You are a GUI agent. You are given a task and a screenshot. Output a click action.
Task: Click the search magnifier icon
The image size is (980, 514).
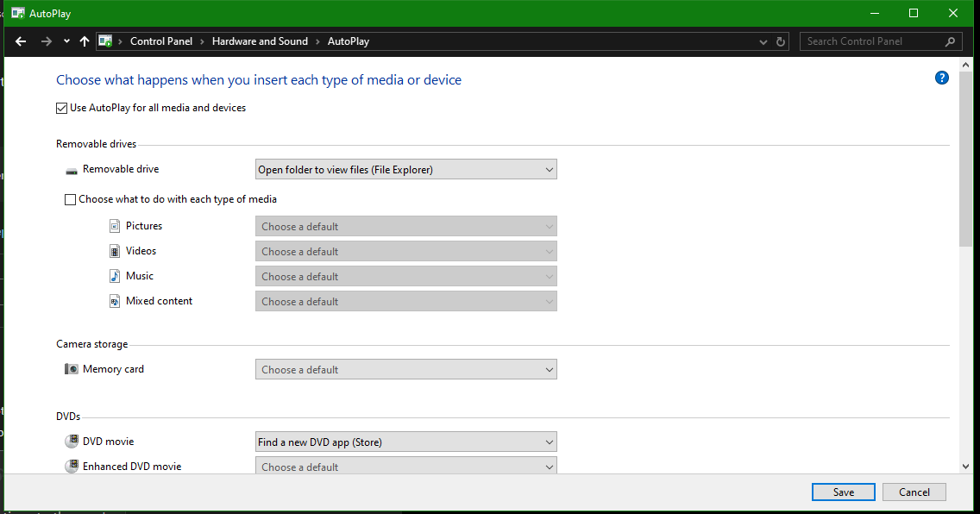[x=950, y=42]
